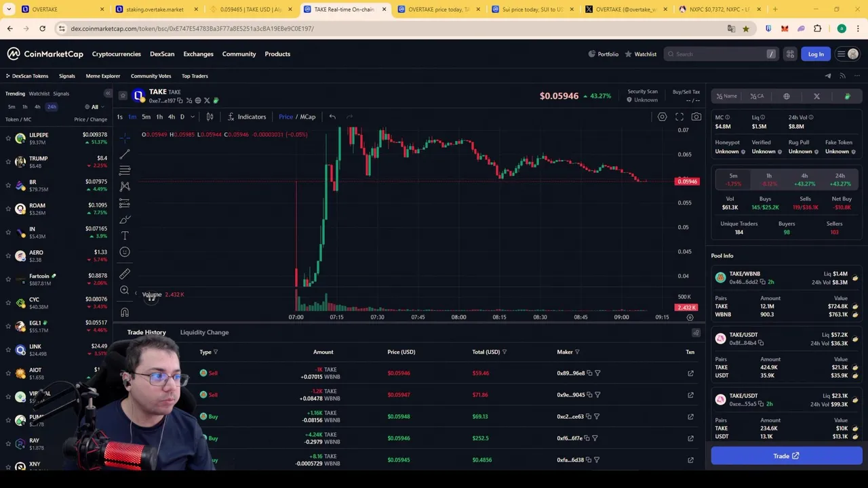Star the AERO token row
The width and height of the screenshot is (868, 488).
click(8, 256)
